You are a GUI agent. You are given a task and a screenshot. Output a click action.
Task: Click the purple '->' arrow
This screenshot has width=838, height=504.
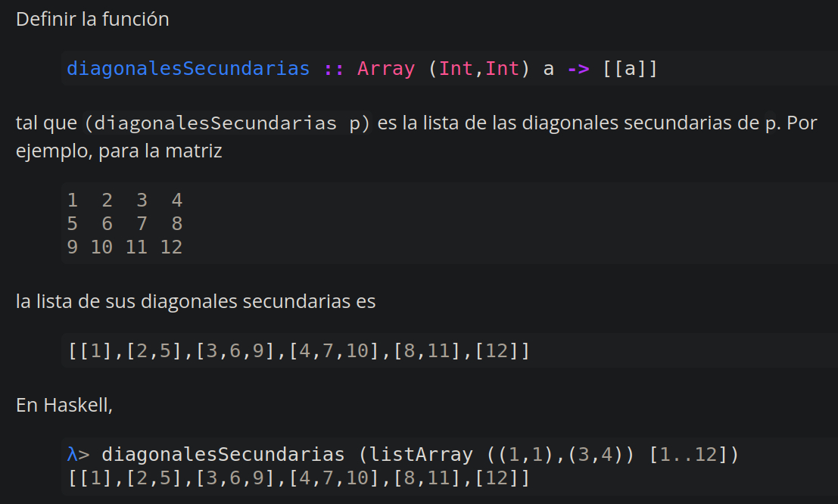click(578, 69)
